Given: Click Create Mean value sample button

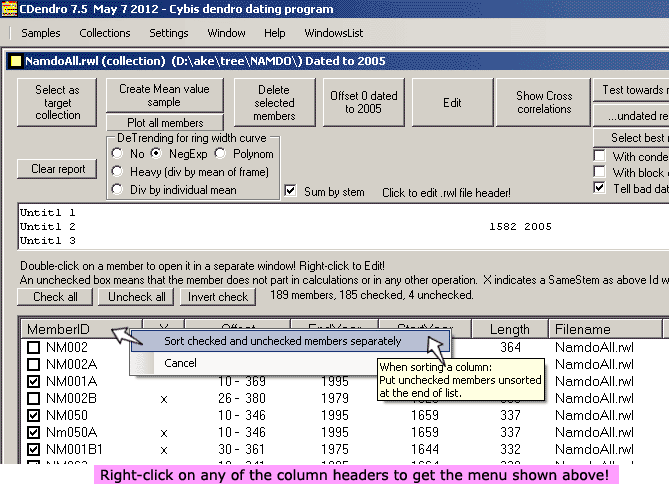Looking at the screenshot, I should click(164, 95).
